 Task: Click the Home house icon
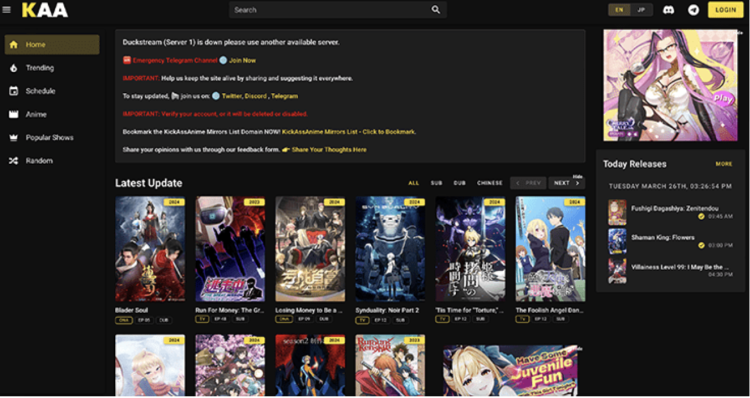13,44
